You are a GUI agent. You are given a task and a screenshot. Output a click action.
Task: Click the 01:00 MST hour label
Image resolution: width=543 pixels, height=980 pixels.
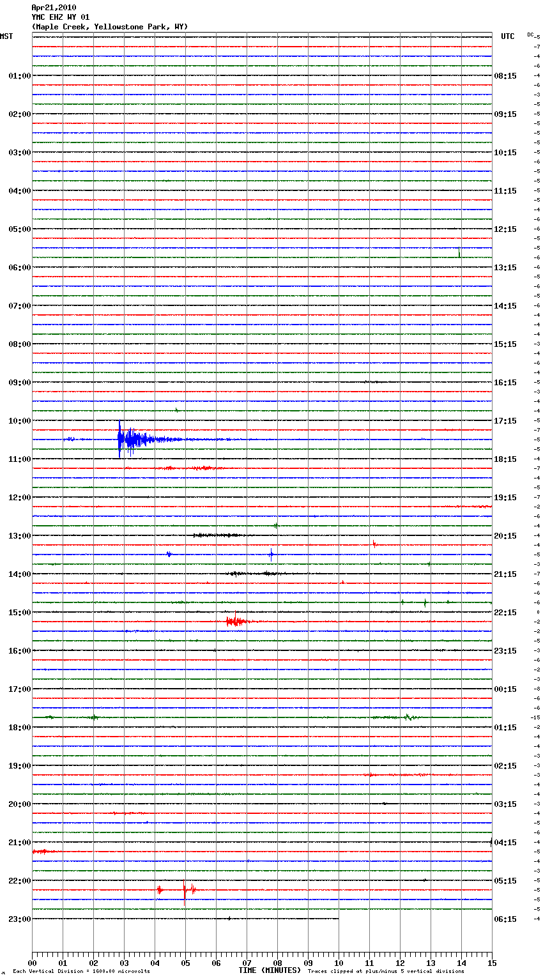tap(20, 76)
